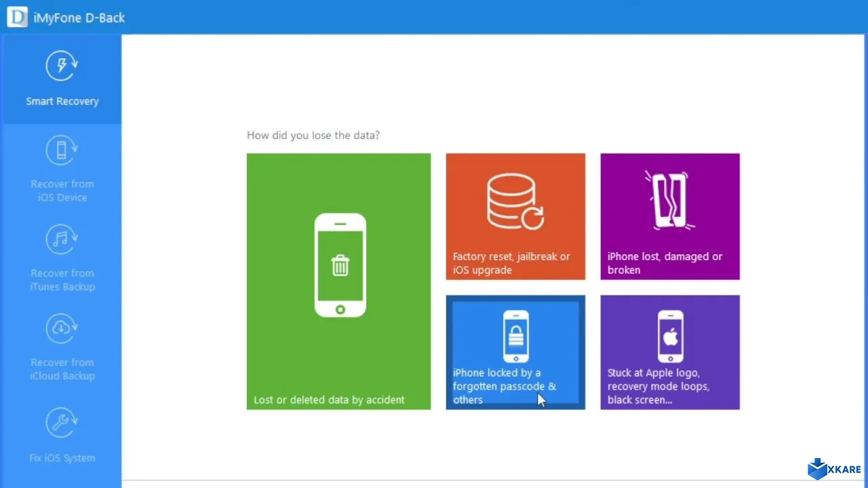Viewport: 868px width, 488px height.
Task: Select the Recover from iOS Device icon
Action: [62, 150]
